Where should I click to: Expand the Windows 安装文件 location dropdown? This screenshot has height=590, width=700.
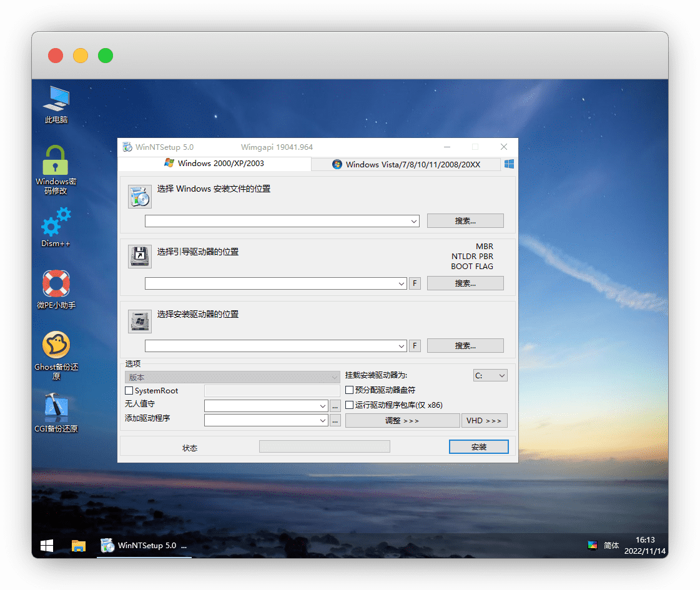click(415, 221)
